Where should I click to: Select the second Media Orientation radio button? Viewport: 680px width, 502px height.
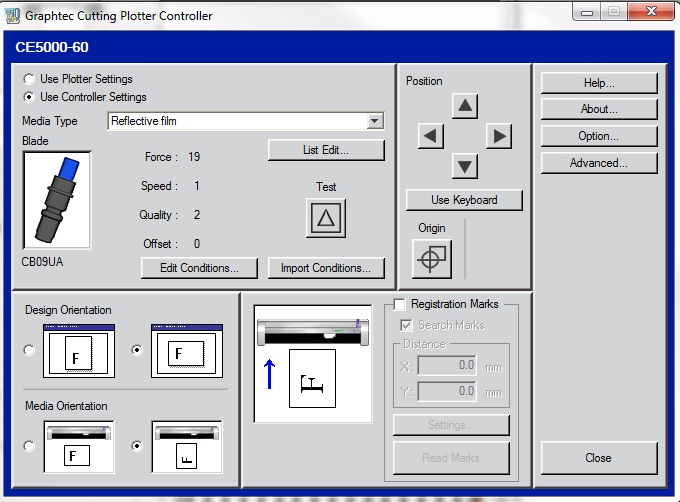tap(137, 446)
